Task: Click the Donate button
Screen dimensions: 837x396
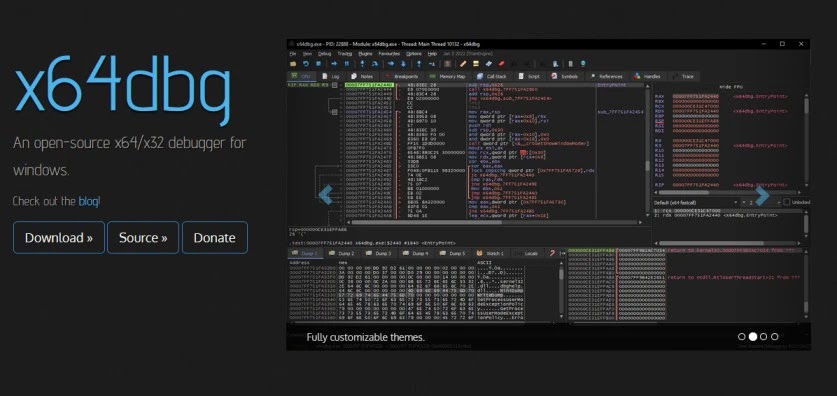Action: tap(215, 237)
